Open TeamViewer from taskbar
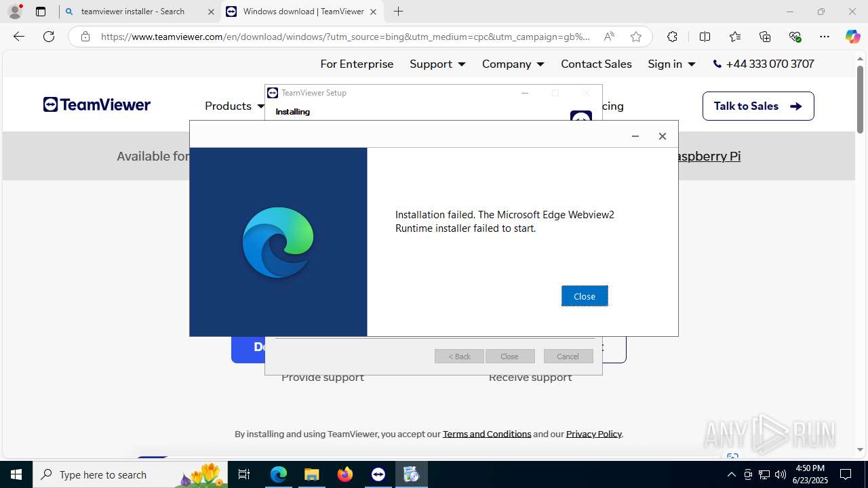 [x=378, y=474]
